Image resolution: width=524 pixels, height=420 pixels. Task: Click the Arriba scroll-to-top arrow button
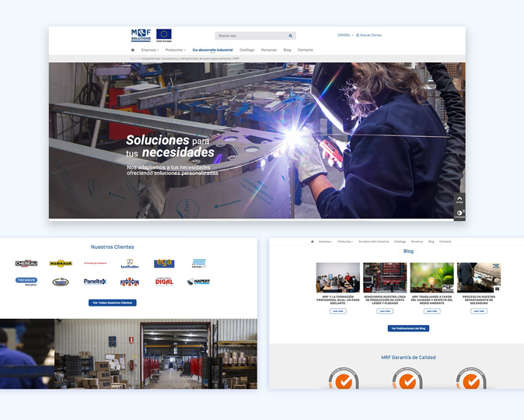point(459,200)
